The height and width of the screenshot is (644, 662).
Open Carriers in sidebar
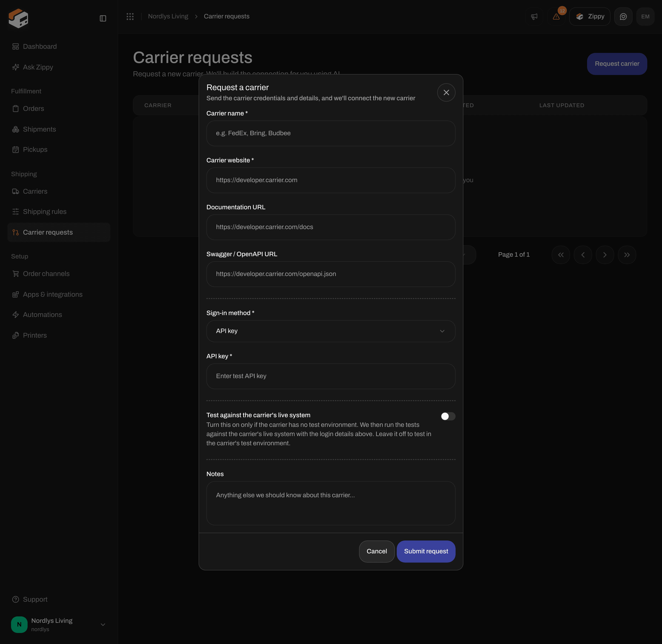(59, 191)
